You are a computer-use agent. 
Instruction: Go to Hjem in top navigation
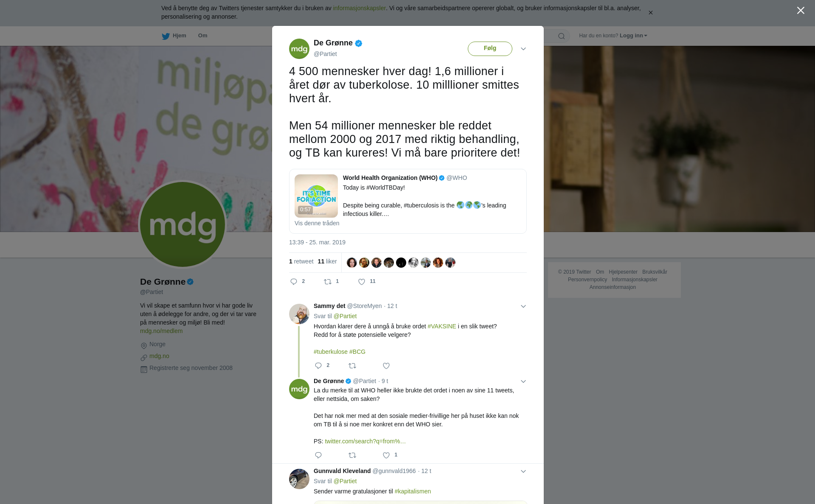click(x=174, y=36)
